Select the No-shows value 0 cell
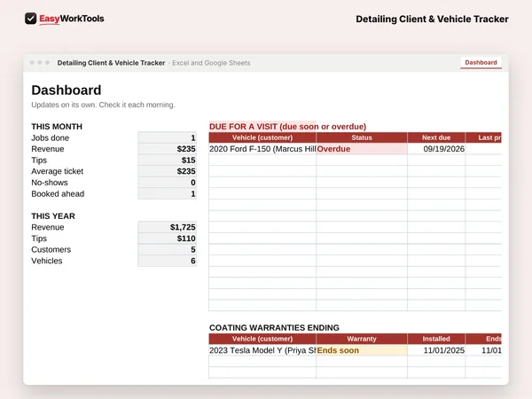 168,183
